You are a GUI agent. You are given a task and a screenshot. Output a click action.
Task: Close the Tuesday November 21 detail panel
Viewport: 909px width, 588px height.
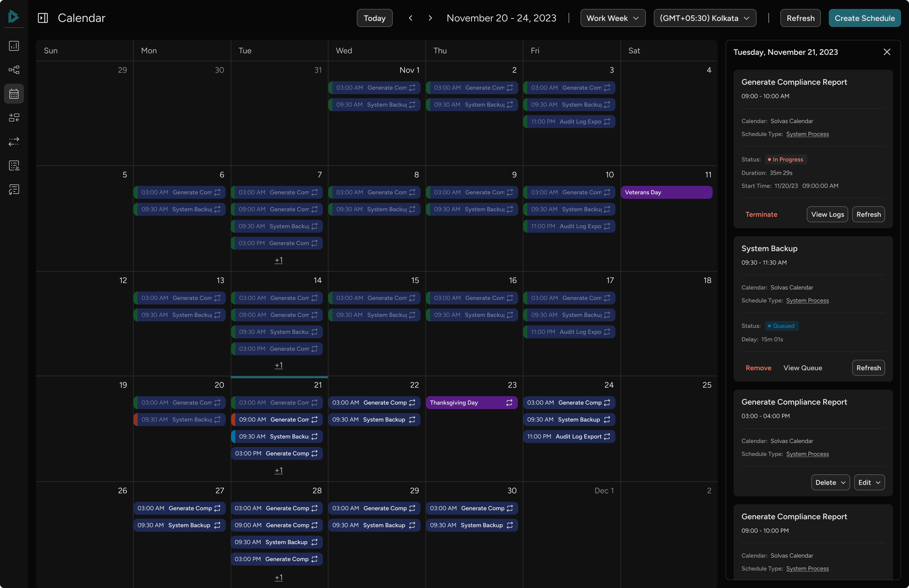click(887, 52)
